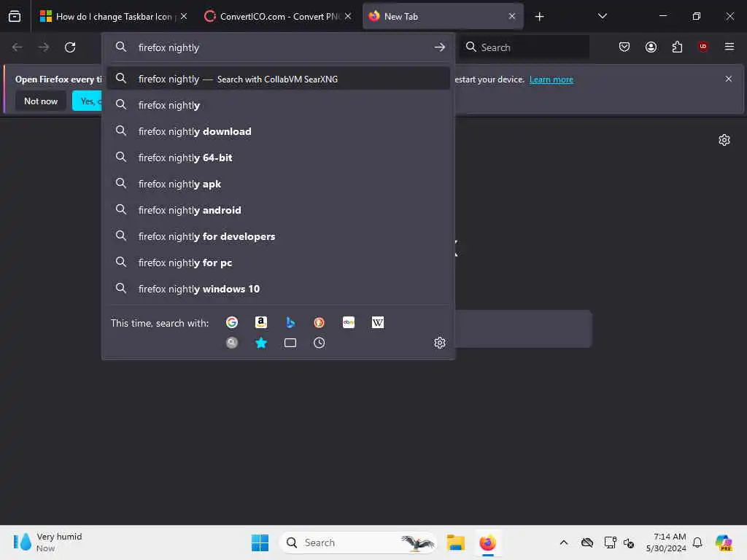This screenshot has width=747, height=560.
Task: Search this time with eBay
Action: click(349, 322)
